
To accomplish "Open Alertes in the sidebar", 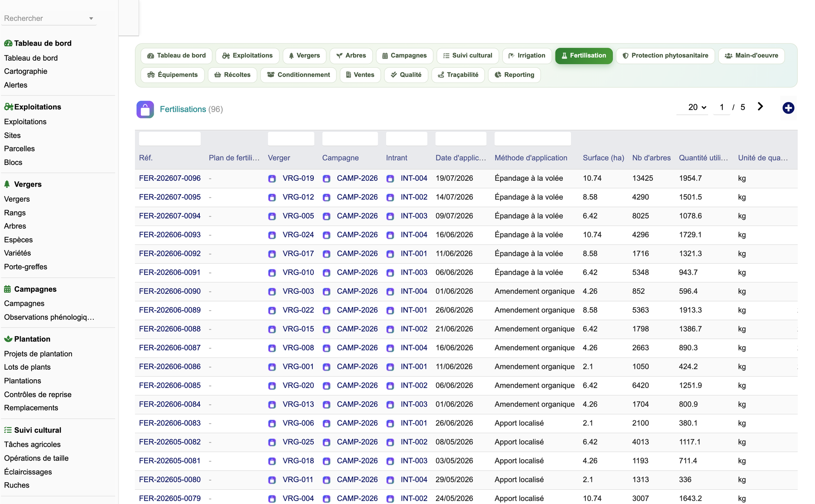I will [15, 85].
